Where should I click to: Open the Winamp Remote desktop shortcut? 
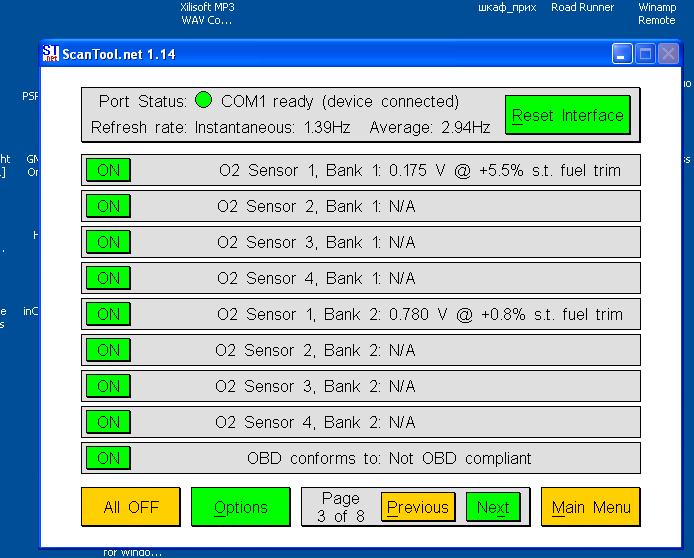coord(656,13)
